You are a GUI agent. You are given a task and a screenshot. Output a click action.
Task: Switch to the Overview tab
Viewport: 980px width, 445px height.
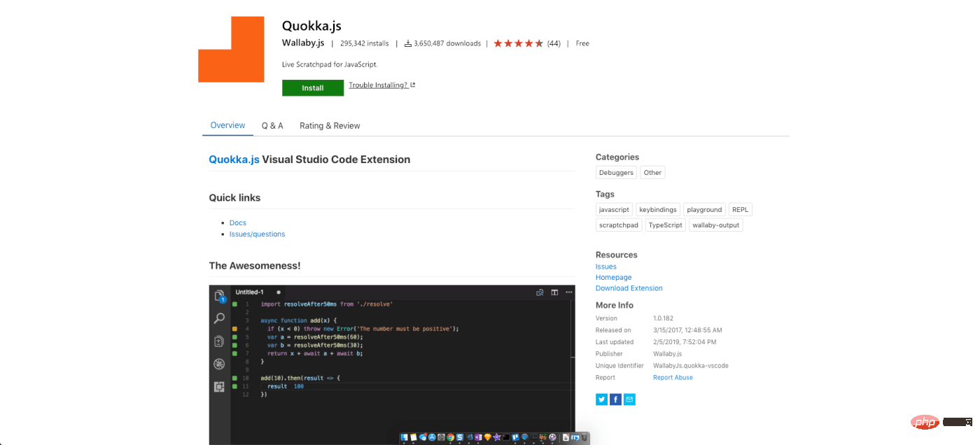pyautogui.click(x=227, y=126)
